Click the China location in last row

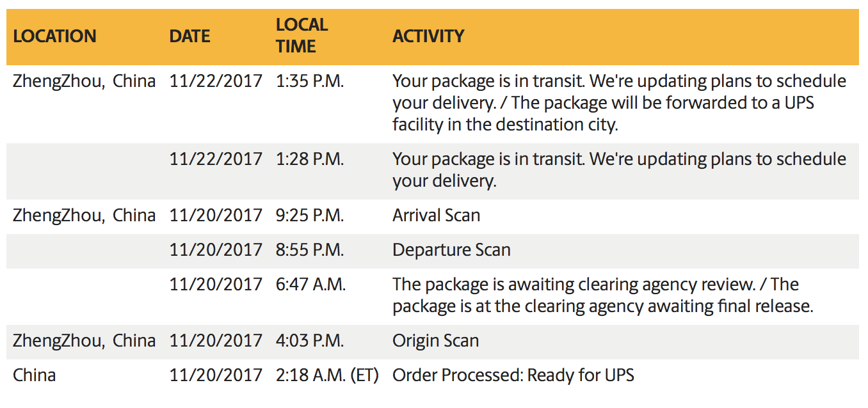(x=35, y=375)
